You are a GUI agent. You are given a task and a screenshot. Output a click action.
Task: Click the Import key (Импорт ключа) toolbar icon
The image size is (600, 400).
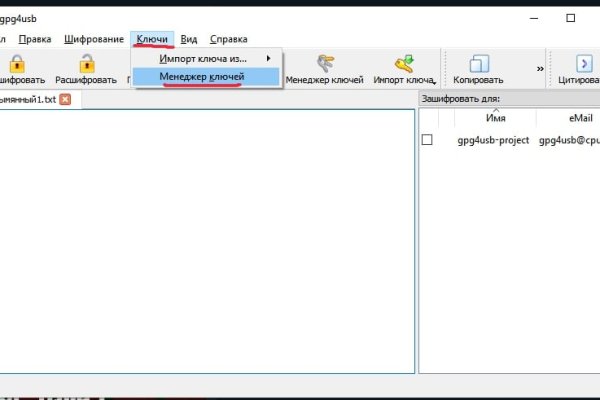point(404,61)
